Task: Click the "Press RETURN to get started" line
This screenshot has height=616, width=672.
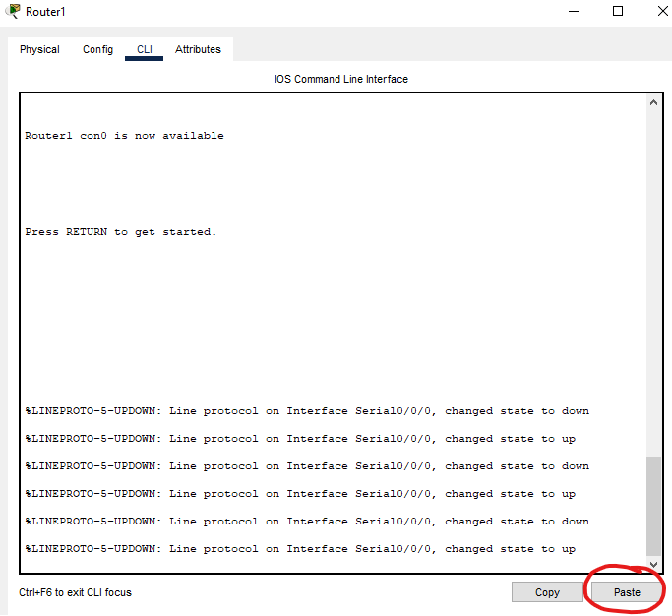Action: click(120, 232)
